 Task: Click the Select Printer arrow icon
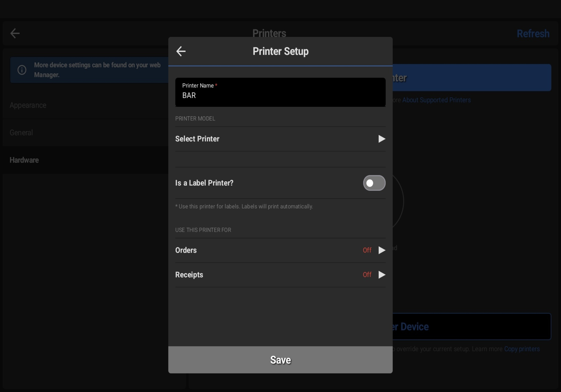[x=382, y=139]
